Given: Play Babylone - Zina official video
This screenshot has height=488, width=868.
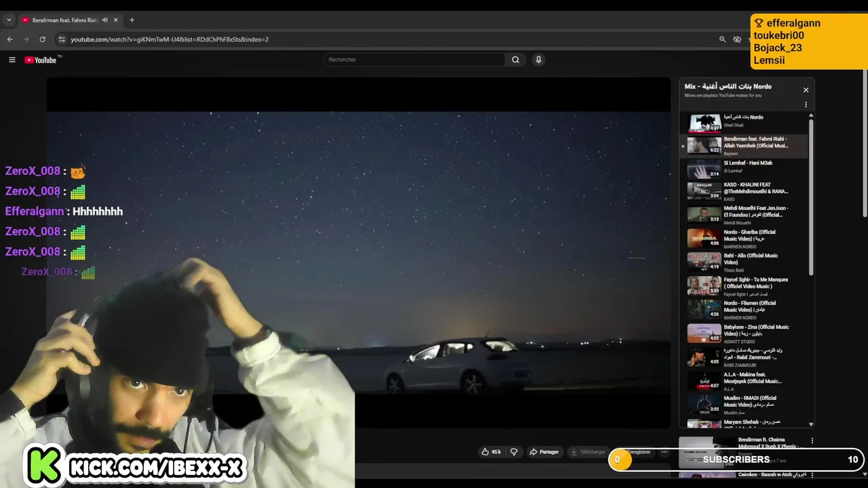Looking at the screenshot, I should coord(743,333).
